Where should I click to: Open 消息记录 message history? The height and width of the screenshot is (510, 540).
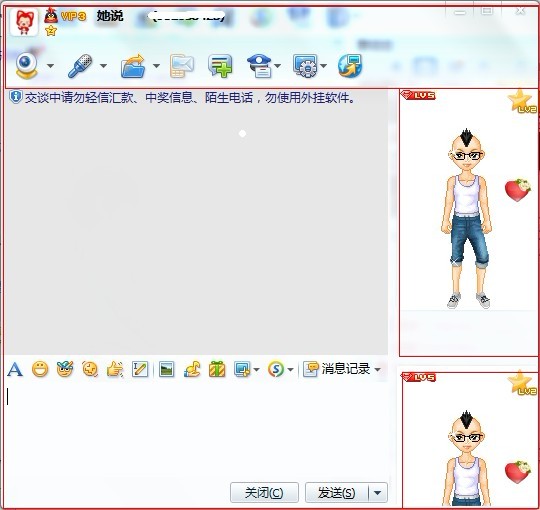point(336,369)
